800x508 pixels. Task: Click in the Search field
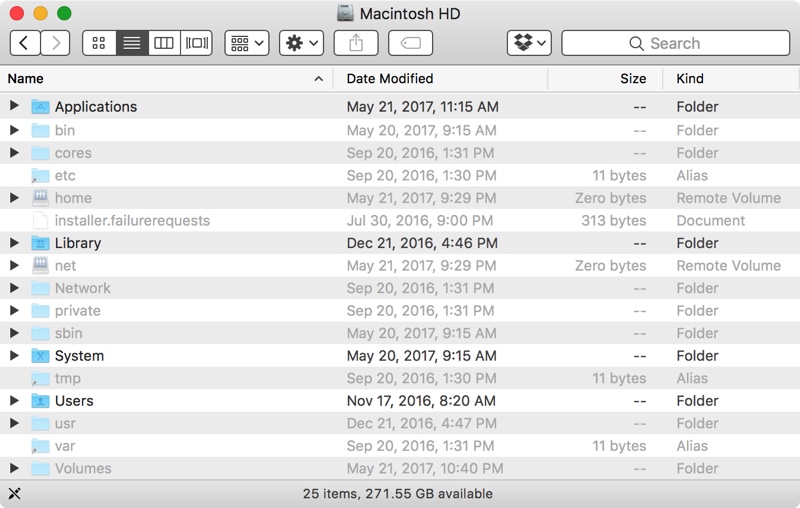[x=676, y=43]
